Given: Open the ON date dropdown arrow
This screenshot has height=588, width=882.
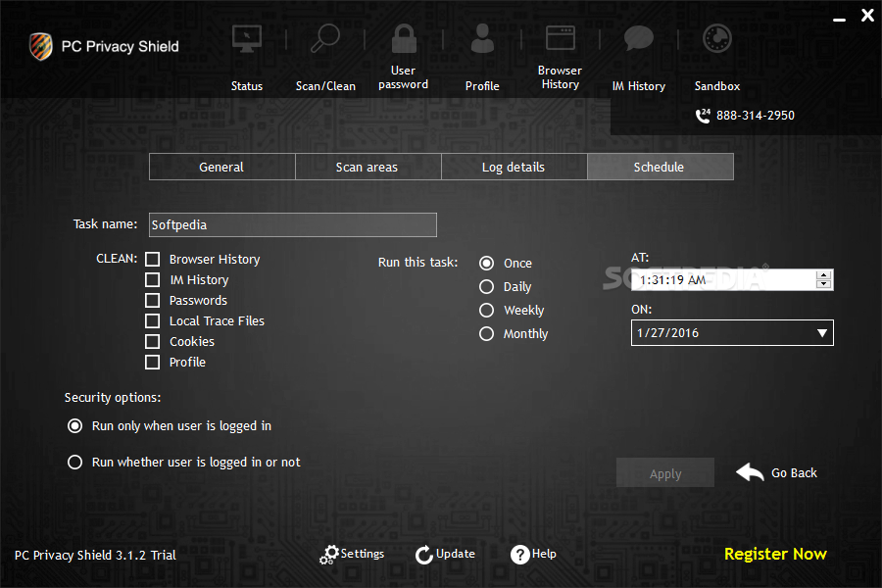Looking at the screenshot, I should tap(822, 333).
